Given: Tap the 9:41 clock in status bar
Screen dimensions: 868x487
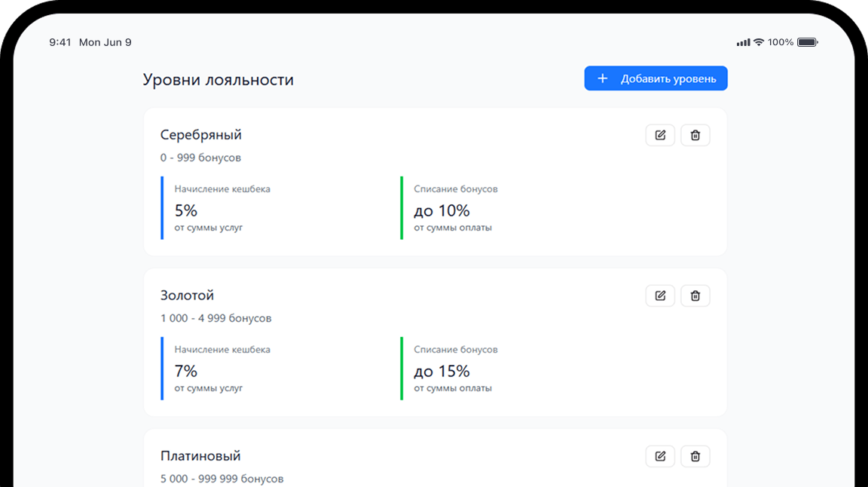Looking at the screenshot, I should pos(60,42).
